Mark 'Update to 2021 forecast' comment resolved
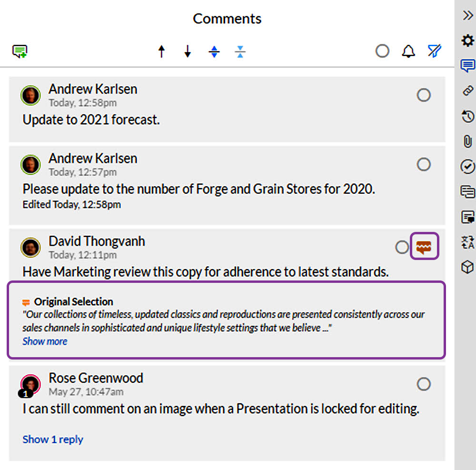The height and width of the screenshot is (470, 476). click(x=424, y=95)
